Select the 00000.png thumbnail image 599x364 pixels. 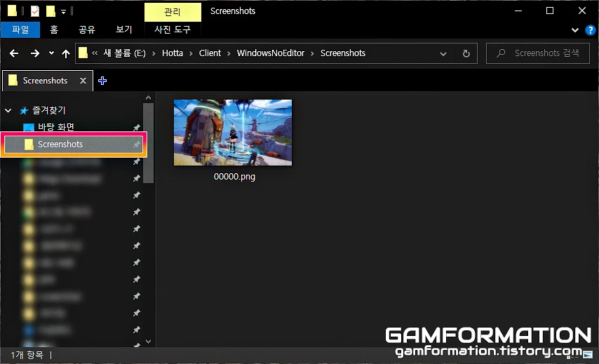(233, 133)
